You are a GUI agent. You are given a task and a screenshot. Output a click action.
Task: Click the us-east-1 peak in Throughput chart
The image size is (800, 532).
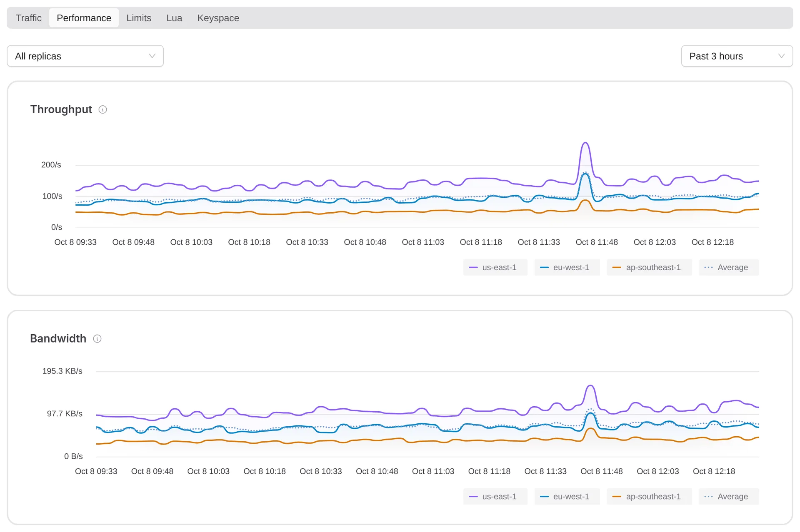click(x=585, y=143)
